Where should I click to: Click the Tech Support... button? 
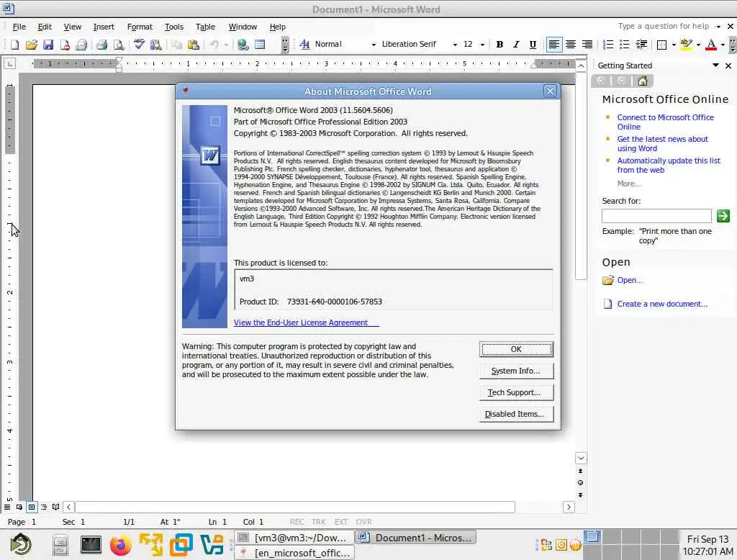coord(516,392)
